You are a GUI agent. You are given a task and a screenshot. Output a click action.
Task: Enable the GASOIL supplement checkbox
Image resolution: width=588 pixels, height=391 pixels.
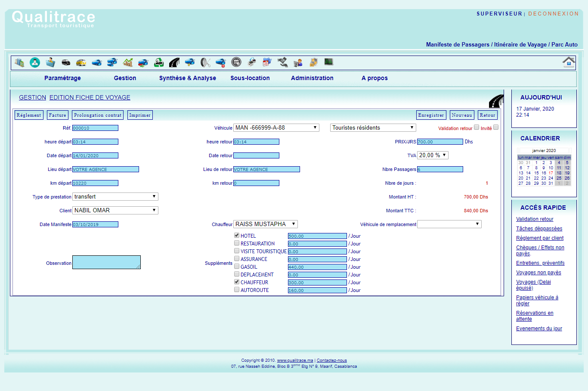(237, 266)
